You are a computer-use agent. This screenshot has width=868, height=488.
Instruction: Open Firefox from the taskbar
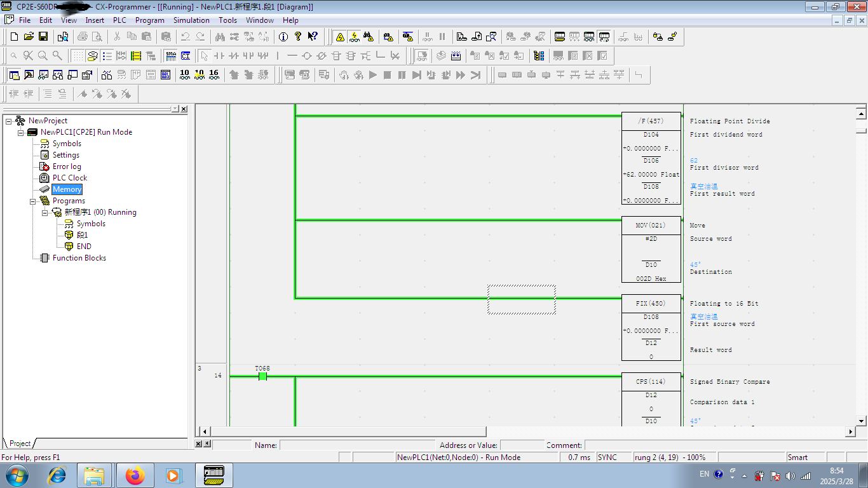(x=135, y=475)
